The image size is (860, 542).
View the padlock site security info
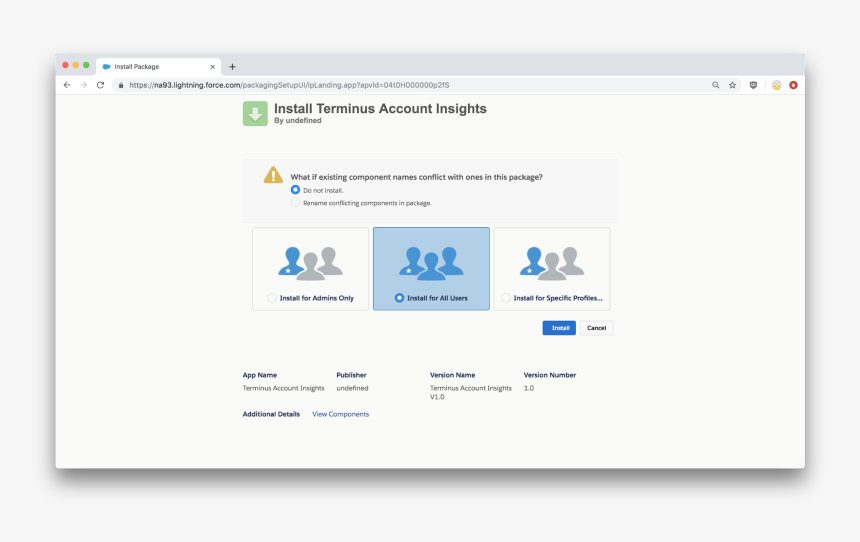pyautogui.click(x=120, y=85)
